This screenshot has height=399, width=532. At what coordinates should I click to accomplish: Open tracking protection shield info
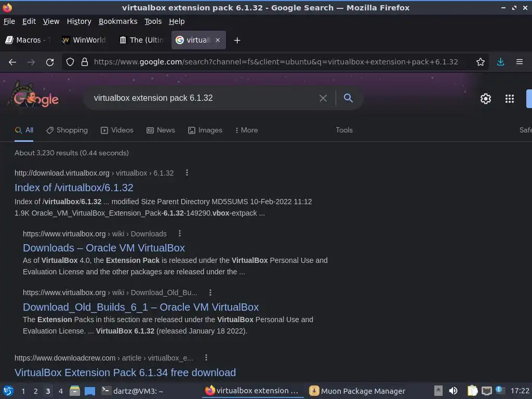pos(70,62)
